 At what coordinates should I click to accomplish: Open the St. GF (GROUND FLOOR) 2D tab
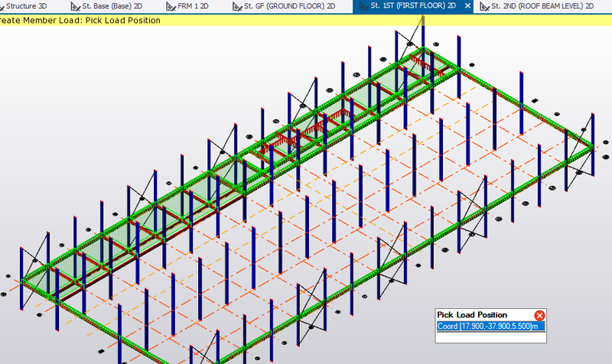[x=284, y=6]
